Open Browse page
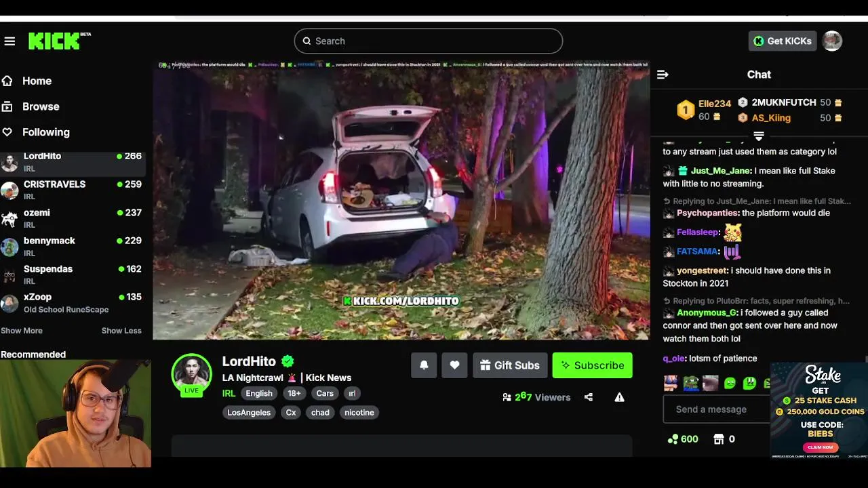Image resolution: width=868 pixels, height=488 pixels. pos(41,106)
